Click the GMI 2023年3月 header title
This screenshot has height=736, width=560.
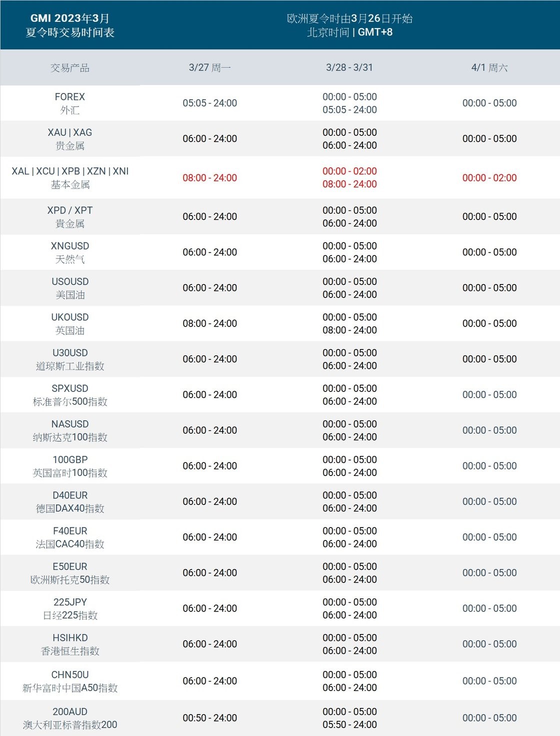70,18
